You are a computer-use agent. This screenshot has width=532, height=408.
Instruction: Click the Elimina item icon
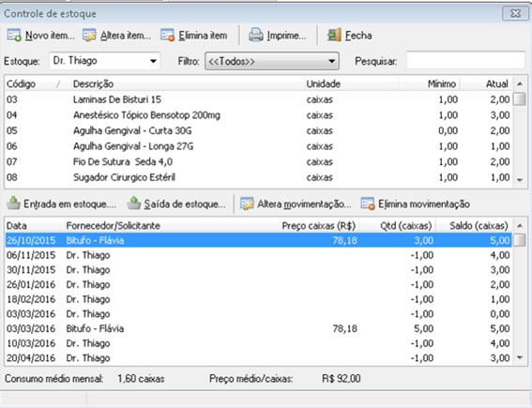[167, 35]
